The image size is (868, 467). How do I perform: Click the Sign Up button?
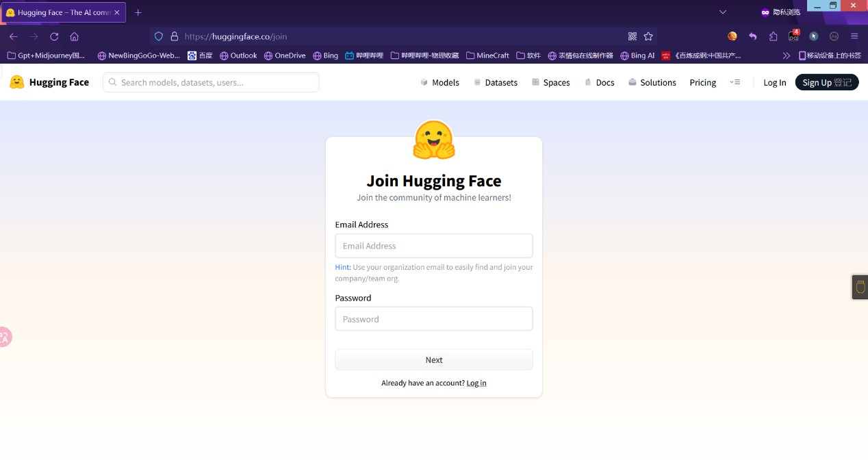point(827,82)
